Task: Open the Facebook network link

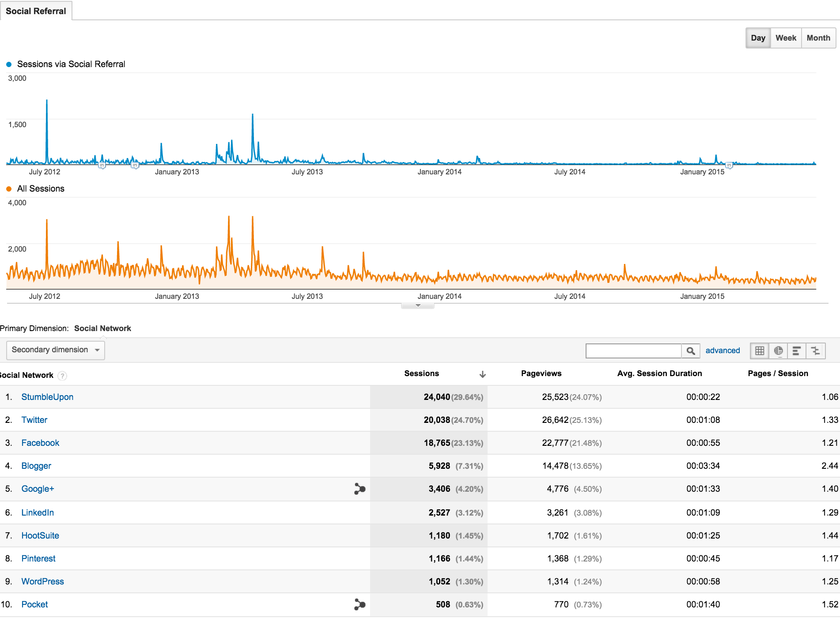Action: (x=40, y=443)
